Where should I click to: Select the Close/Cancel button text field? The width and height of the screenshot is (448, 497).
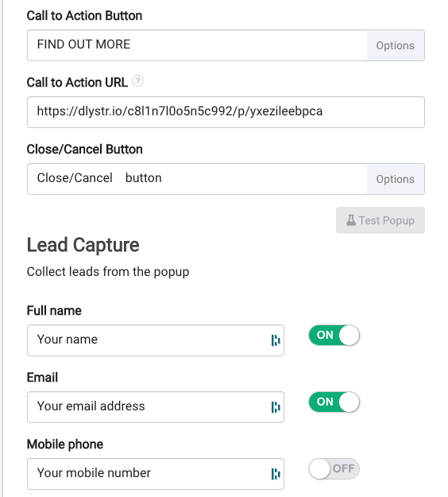point(197,179)
